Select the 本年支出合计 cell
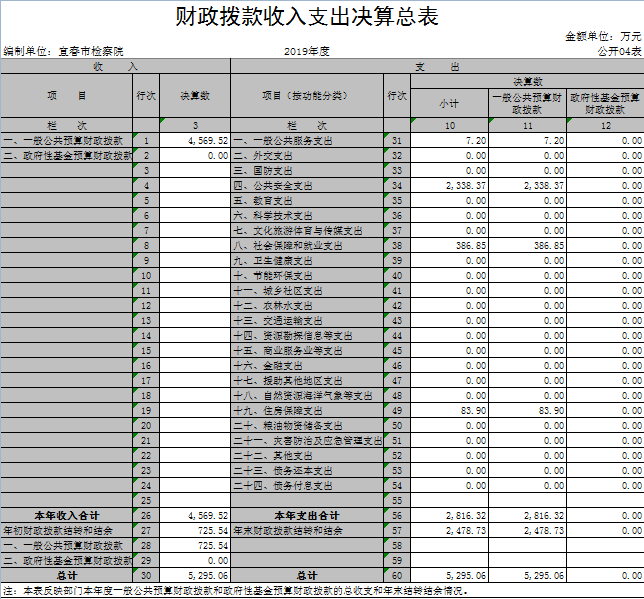Image resolution: width=644 pixels, height=599 pixels. pyautogui.click(x=306, y=515)
